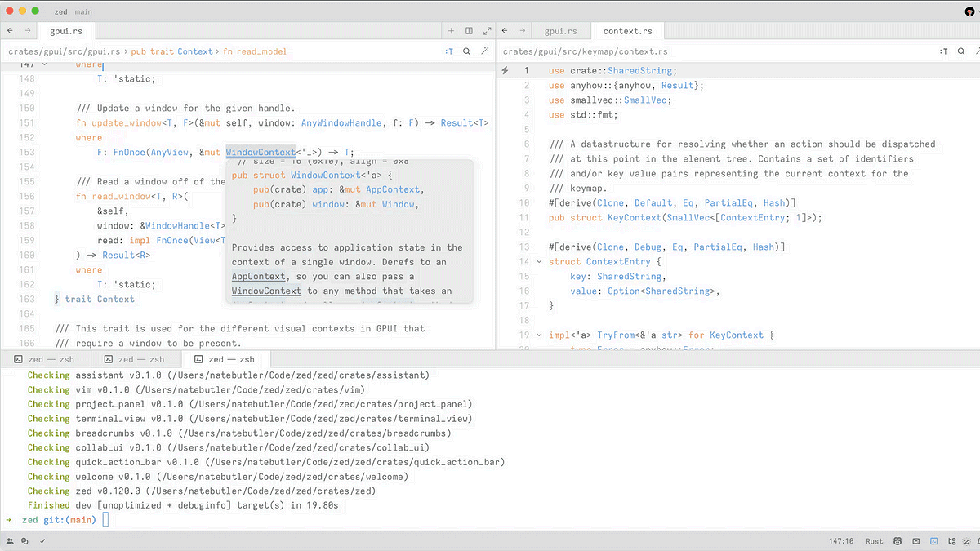Toggle inlay hints in context.rs pane toolbar
This screenshot has height=551, width=980.
pyautogui.click(x=943, y=51)
